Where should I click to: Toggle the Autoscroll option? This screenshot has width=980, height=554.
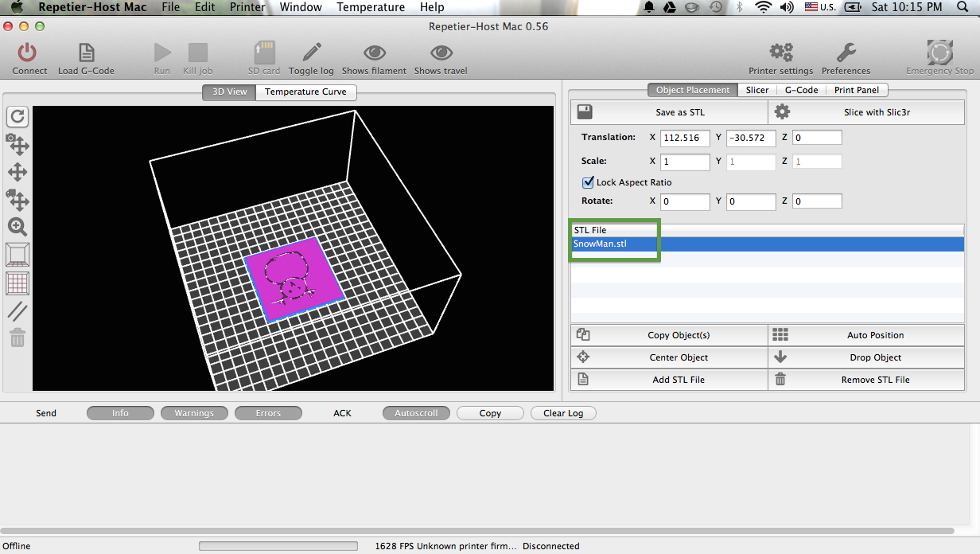(x=416, y=413)
